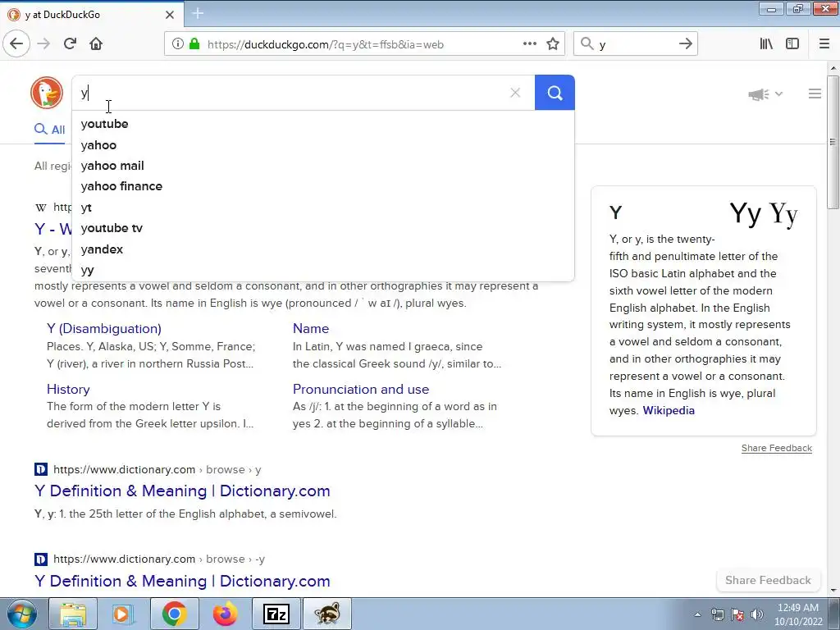This screenshot has height=630, width=840.
Task: Open the Firefox home page
Action: coord(96,44)
